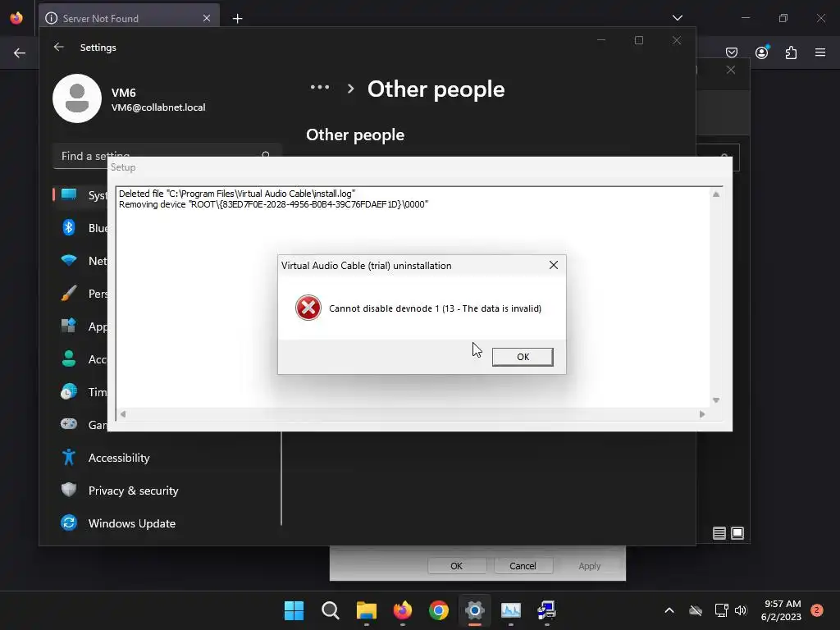The width and height of the screenshot is (840, 630).
Task: Open the Time & language clock icon
Action: coord(69,391)
